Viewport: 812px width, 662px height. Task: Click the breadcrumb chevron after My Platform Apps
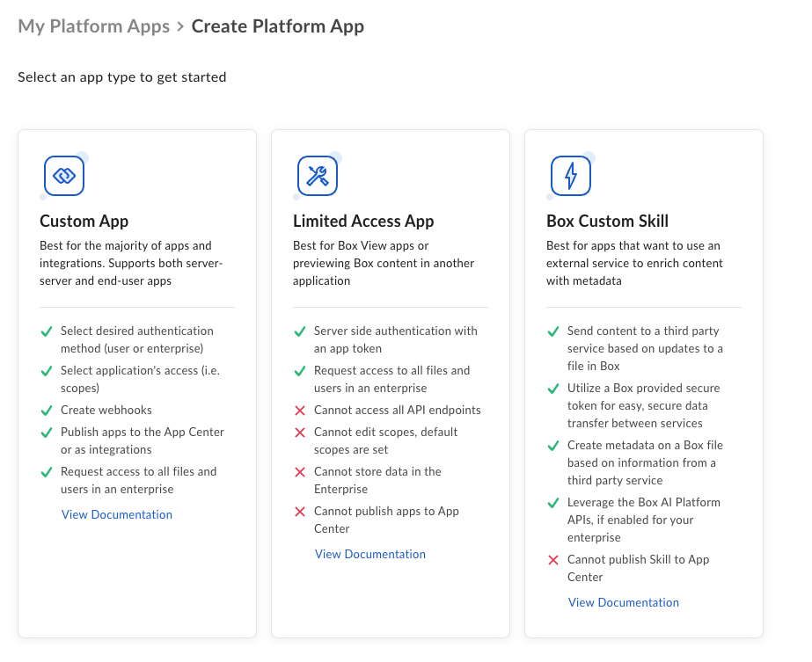[180, 26]
